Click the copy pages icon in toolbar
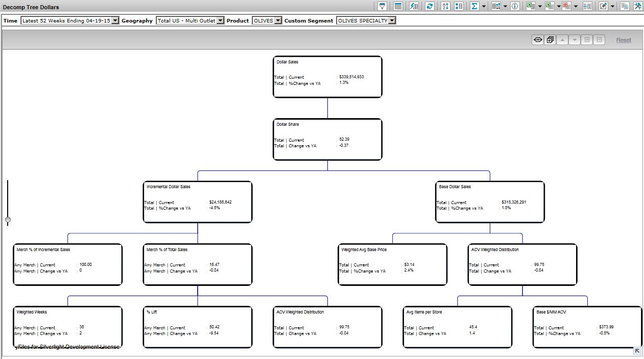Image resolution: width=644 pixels, height=359 pixels. point(625,6)
